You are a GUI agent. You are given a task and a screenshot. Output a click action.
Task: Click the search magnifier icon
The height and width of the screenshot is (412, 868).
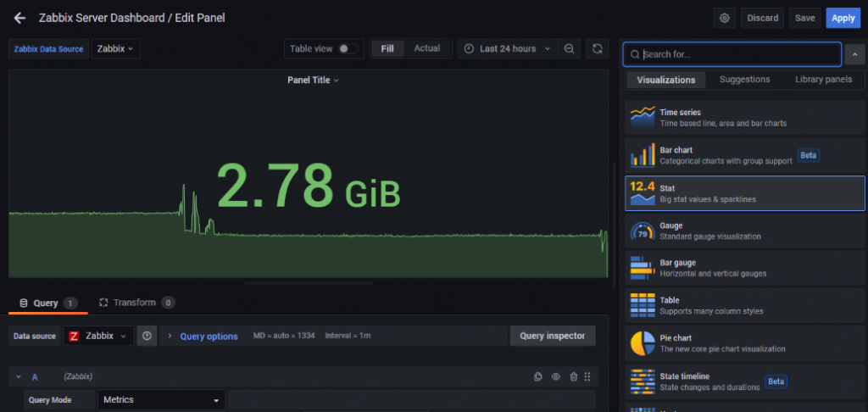(635, 55)
